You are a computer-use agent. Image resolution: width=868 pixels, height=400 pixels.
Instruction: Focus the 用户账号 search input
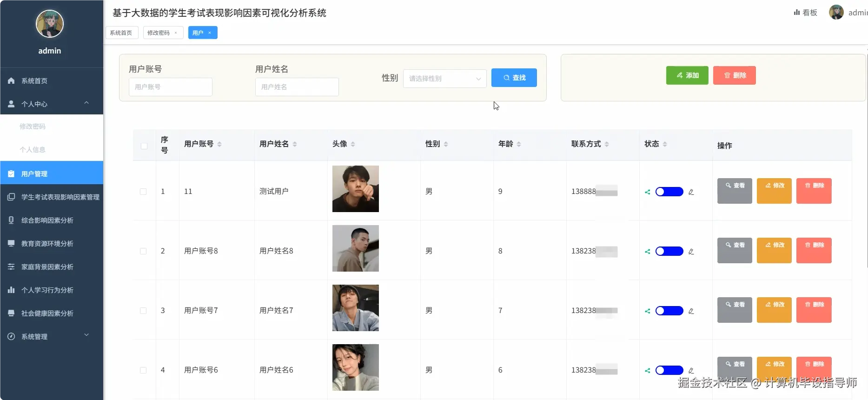[x=171, y=87]
